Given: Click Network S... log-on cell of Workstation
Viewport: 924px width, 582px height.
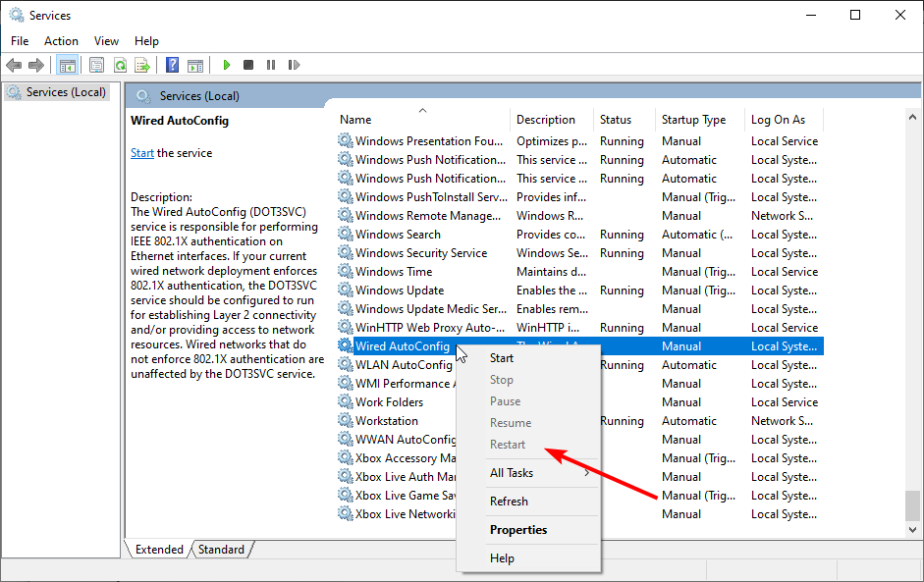Looking at the screenshot, I should (782, 421).
